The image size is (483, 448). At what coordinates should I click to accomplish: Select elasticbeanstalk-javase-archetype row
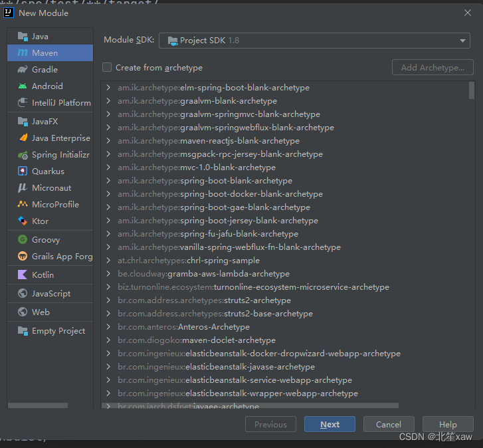(x=288, y=367)
